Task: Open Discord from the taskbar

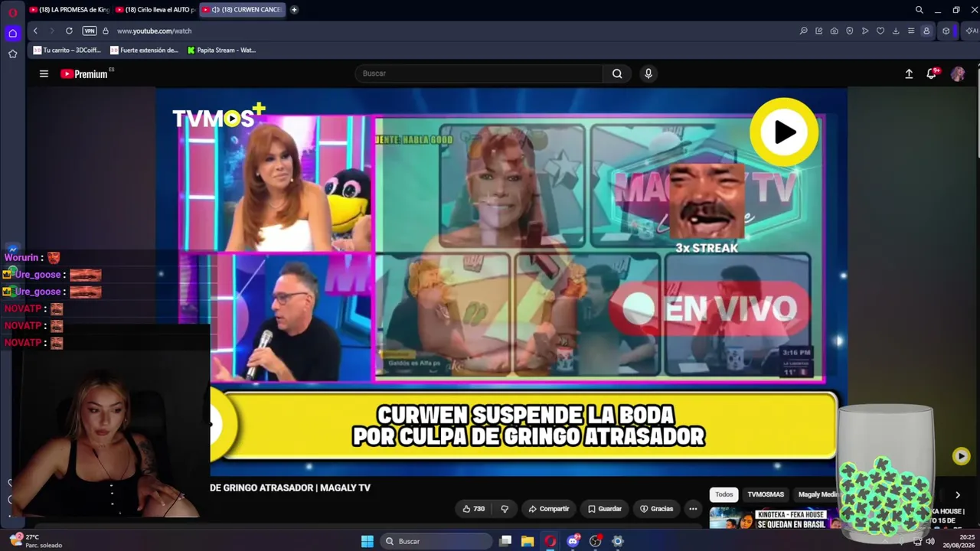Action: [x=573, y=541]
